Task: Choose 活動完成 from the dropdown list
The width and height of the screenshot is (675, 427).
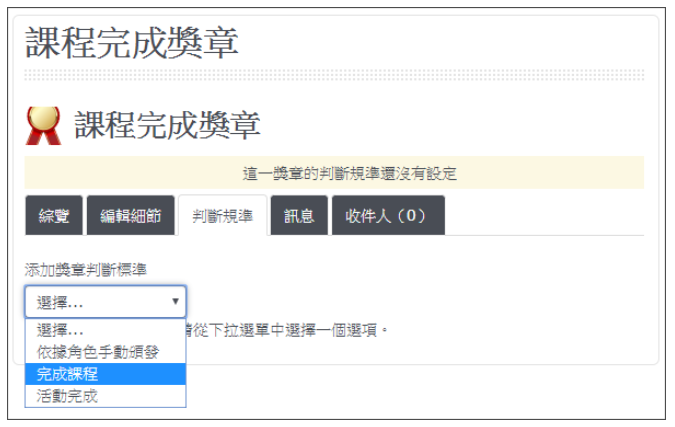Action: [68, 396]
